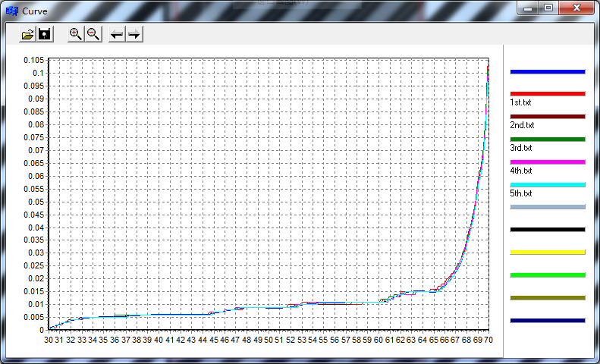Select the red 1st.txt legend line
Image resolution: width=600 pixels, height=364 pixels.
pyautogui.click(x=547, y=93)
